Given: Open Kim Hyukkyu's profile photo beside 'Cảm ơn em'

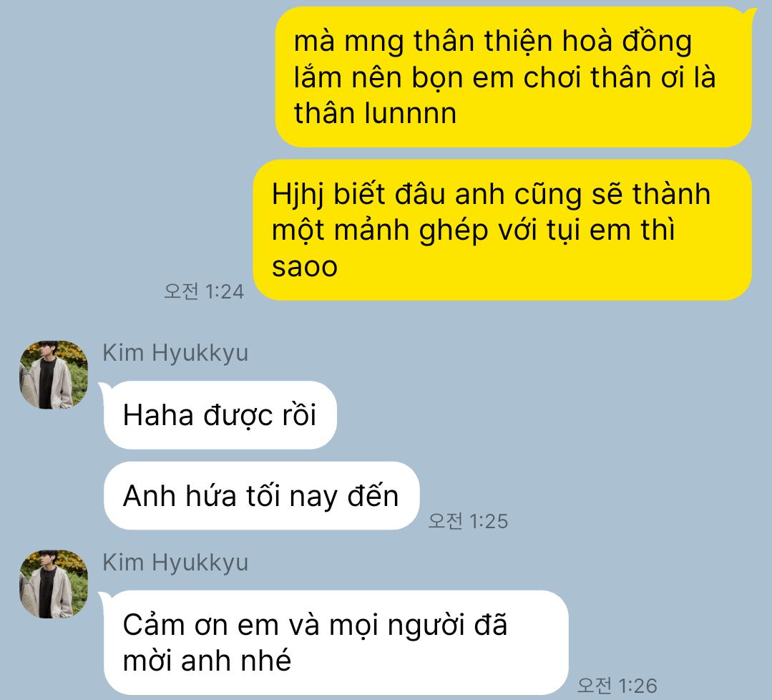Looking at the screenshot, I should point(54,584).
